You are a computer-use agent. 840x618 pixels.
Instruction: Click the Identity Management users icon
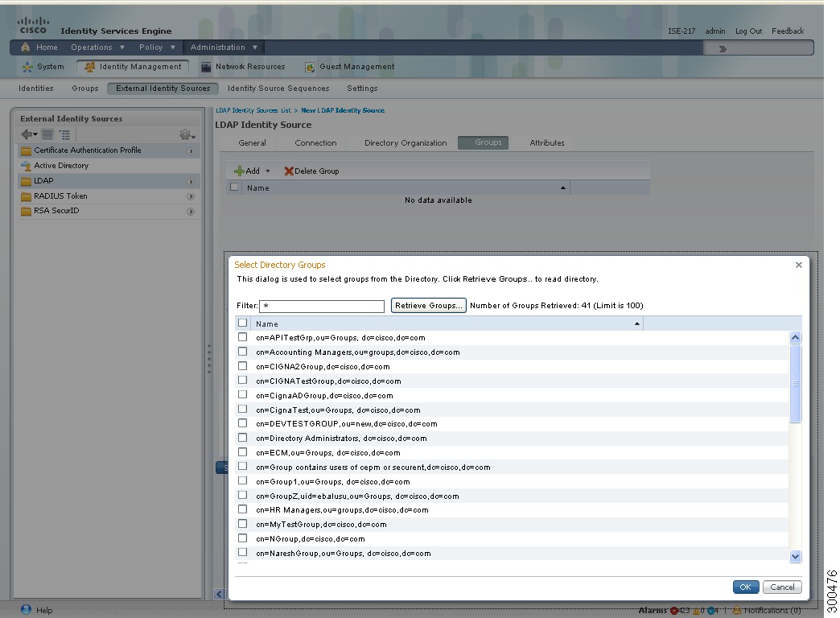[90, 67]
